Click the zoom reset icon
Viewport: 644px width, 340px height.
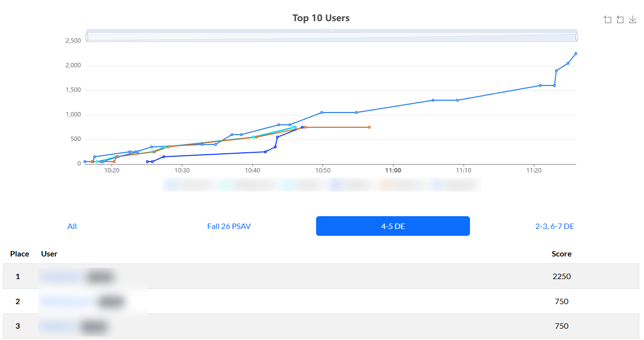[620, 20]
